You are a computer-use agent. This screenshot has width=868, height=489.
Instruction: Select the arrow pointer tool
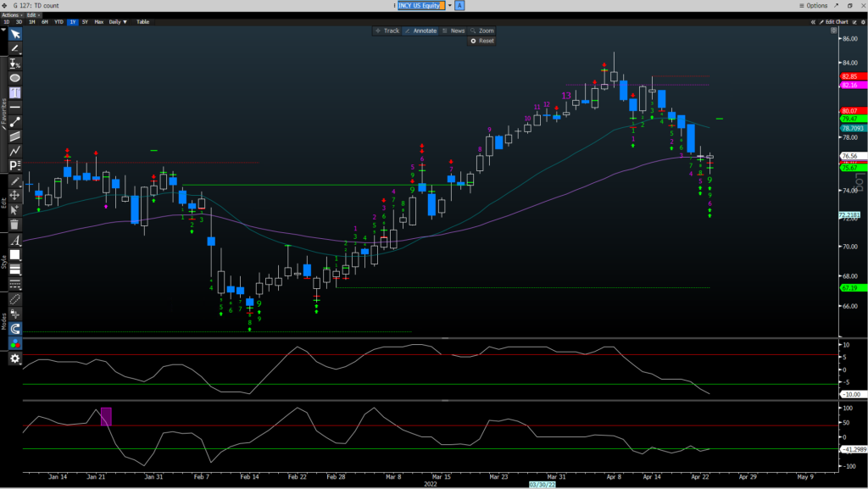(x=15, y=34)
